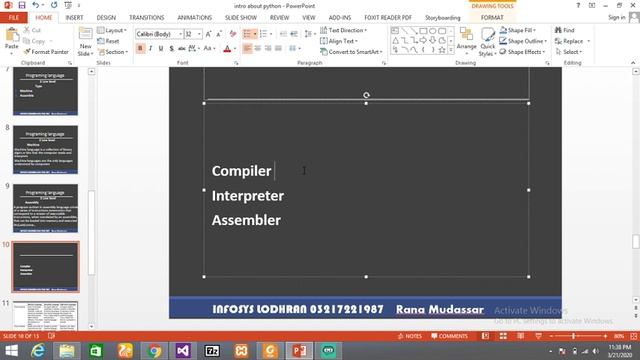Viewport: 640px width, 360px height.
Task: Switch to the INSERT tab
Action: click(74, 18)
